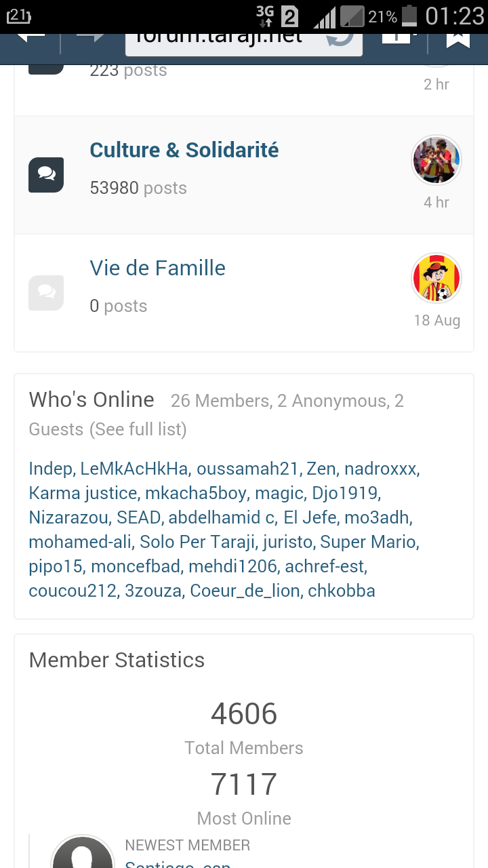Open Karma justice's member profile
The width and height of the screenshot is (488, 868).
pos(83,493)
